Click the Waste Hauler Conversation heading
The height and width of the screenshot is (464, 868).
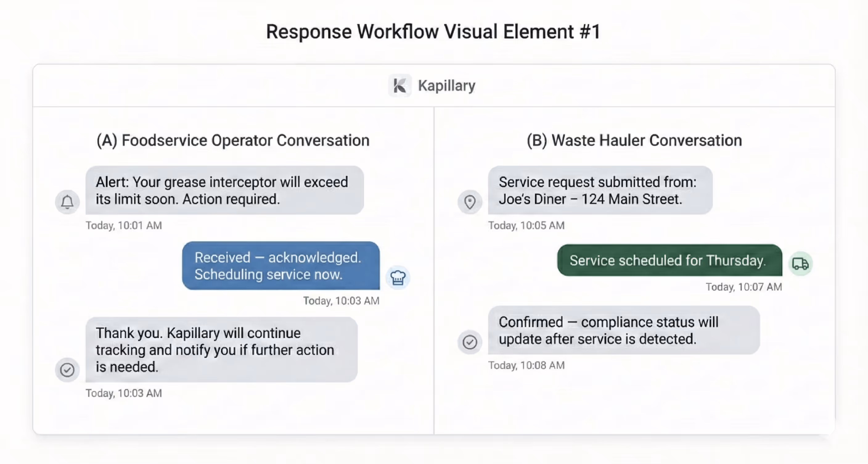[634, 140]
